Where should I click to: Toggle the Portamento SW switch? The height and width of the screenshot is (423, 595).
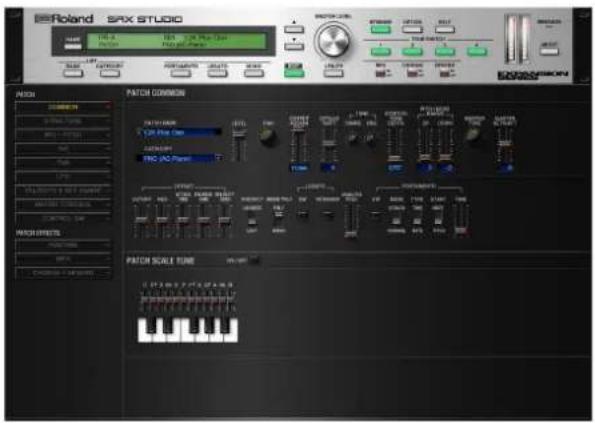(x=376, y=215)
